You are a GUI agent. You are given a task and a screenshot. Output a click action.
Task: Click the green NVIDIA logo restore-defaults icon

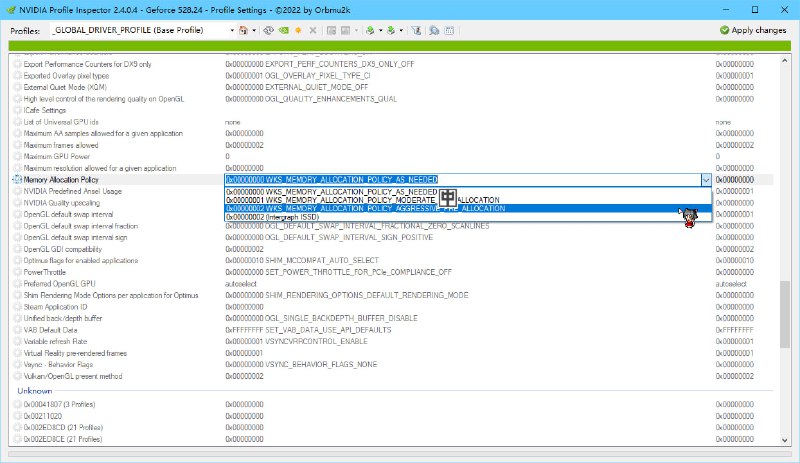click(284, 30)
